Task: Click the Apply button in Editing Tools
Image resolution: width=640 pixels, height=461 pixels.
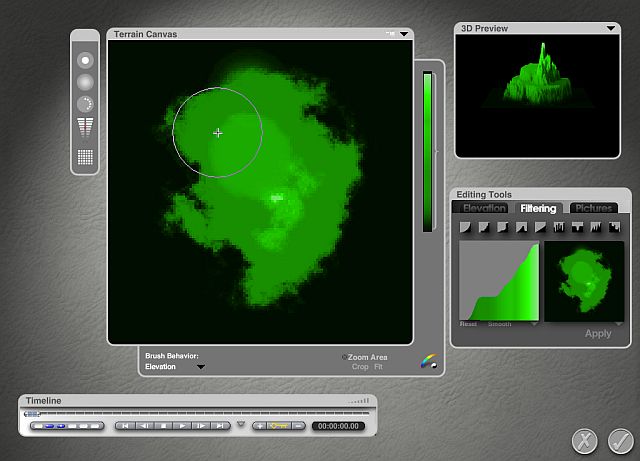Action: [x=598, y=334]
